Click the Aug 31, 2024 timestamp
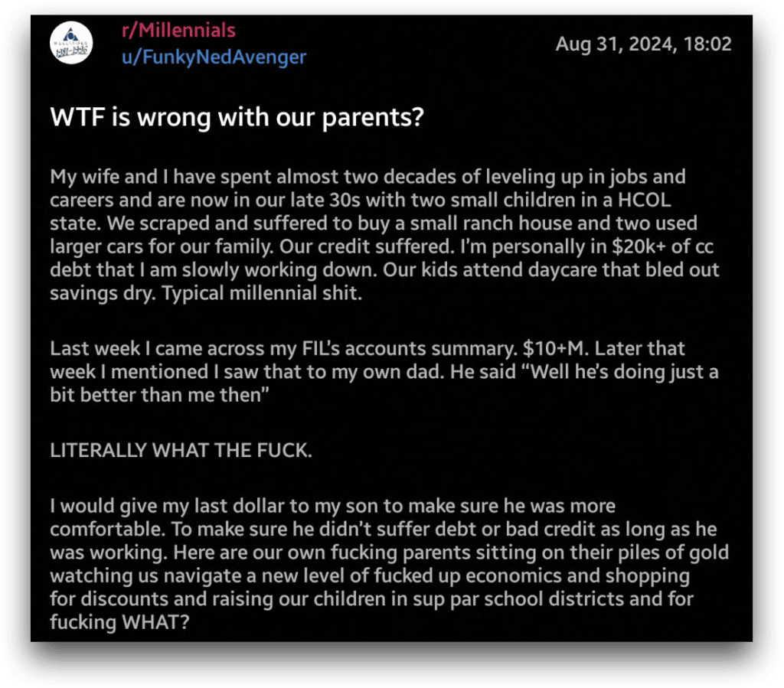 point(643,44)
